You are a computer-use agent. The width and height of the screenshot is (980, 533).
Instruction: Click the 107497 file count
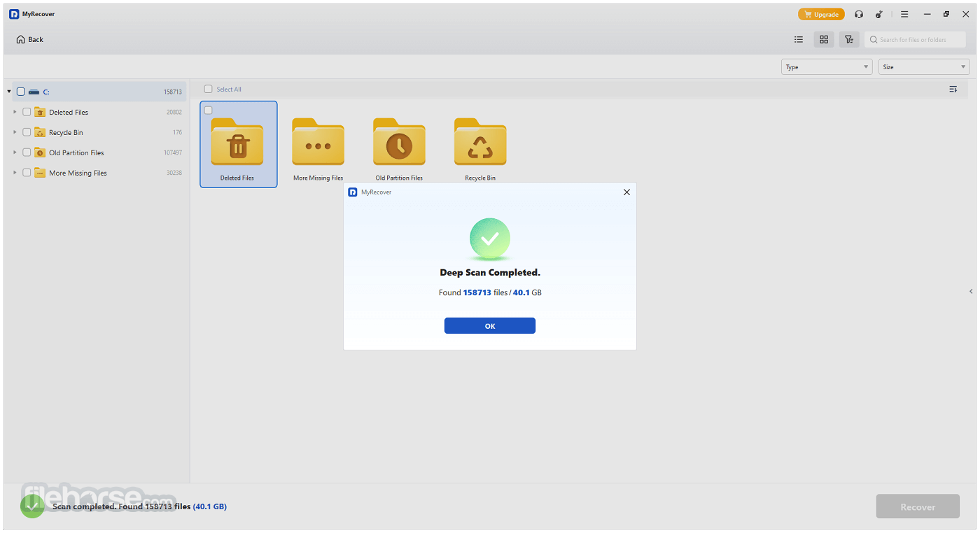tap(173, 153)
